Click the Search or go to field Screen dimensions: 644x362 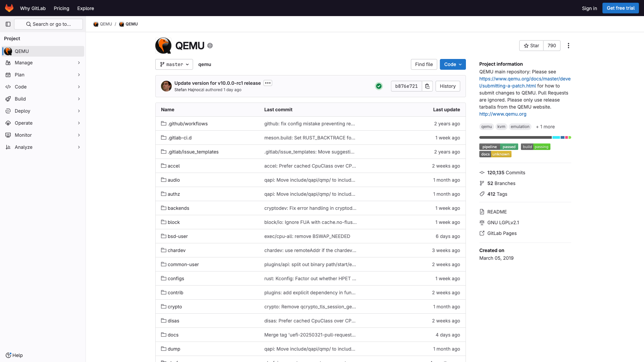(49, 24)
